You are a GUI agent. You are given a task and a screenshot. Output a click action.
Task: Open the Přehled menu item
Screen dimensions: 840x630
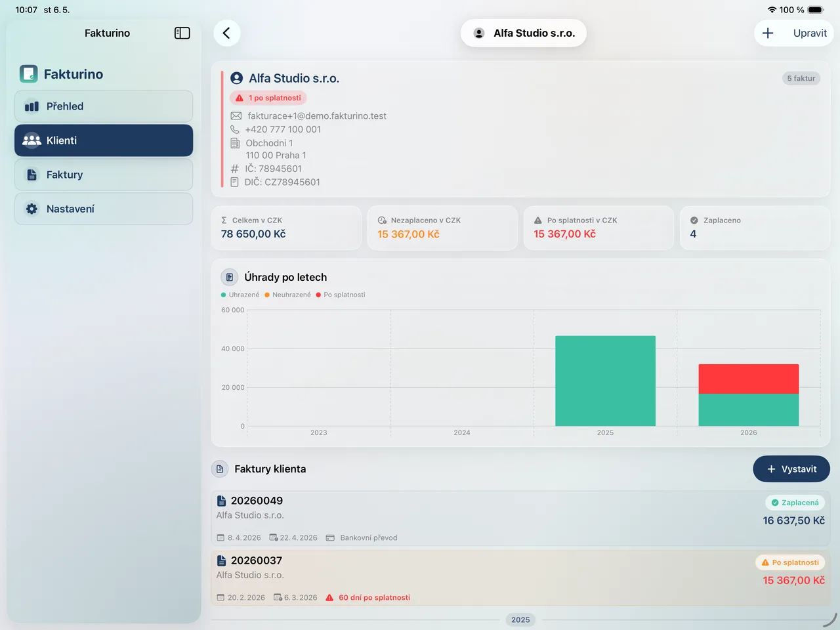click(x=104, y=106)
